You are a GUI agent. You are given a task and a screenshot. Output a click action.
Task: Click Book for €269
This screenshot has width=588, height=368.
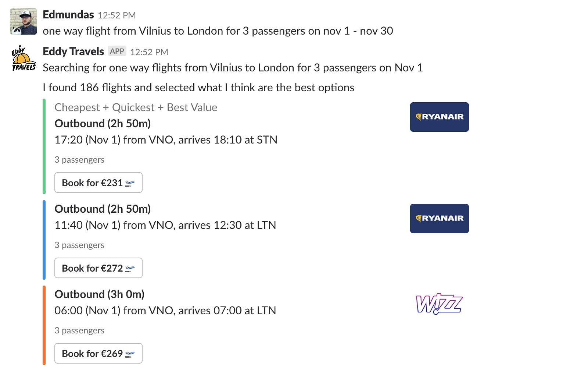98,353
